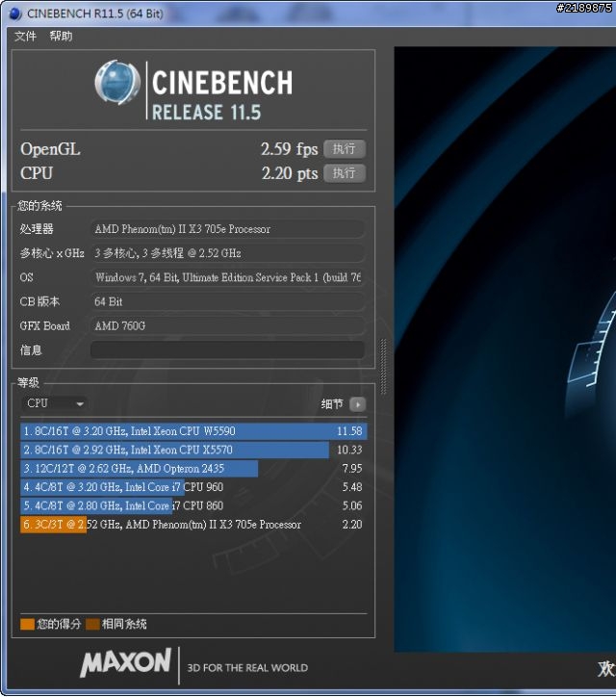Click the 处理器 field showing AMD Phenom
This screenshot has width=616, height=697.
(x=227, y=229)
